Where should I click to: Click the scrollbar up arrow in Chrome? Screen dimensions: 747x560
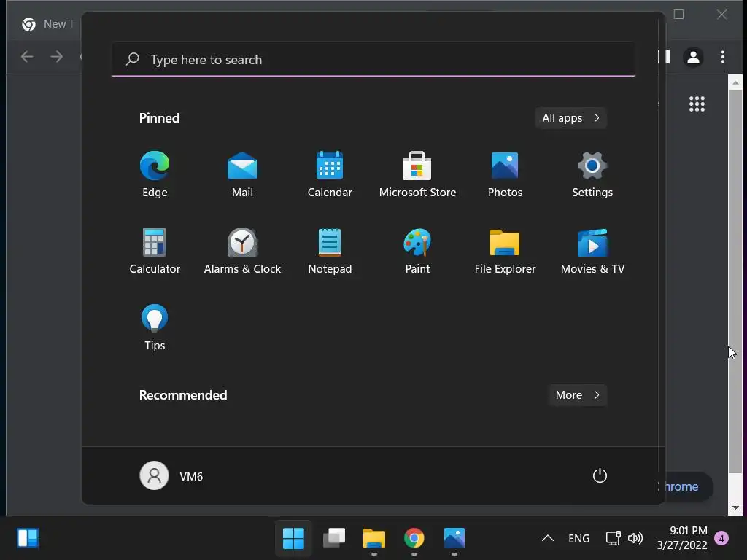pyautogui.click(x=735, y=83)
